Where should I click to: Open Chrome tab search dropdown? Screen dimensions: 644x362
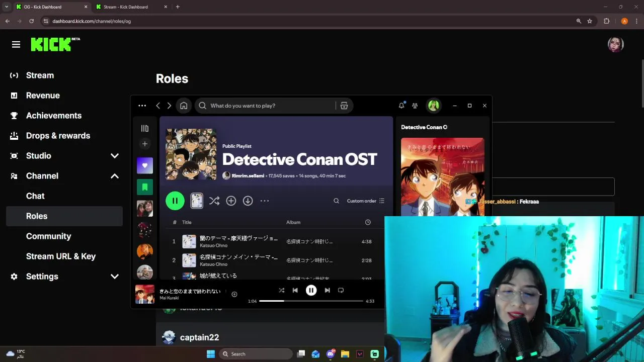coord(6,7)
